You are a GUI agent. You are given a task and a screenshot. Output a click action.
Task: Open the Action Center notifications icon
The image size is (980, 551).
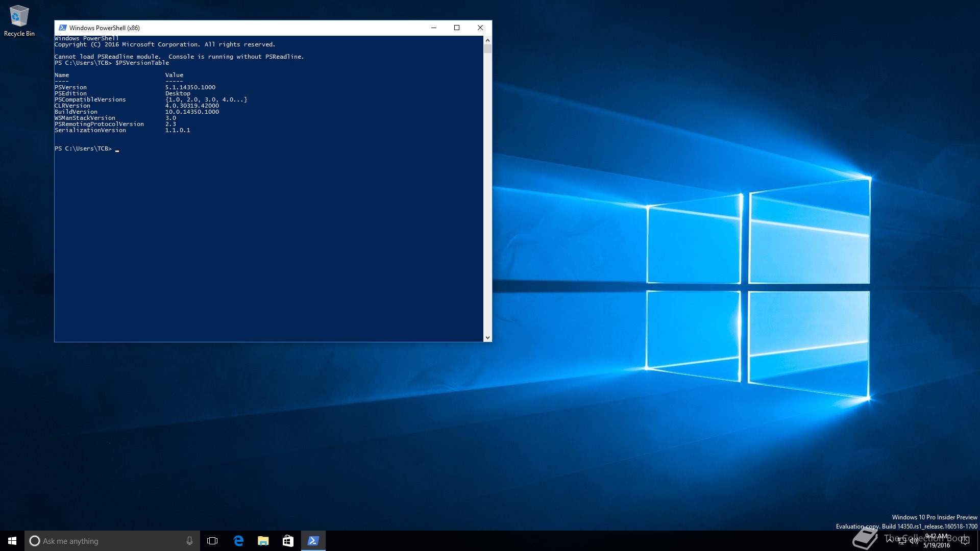click(965, 541)
